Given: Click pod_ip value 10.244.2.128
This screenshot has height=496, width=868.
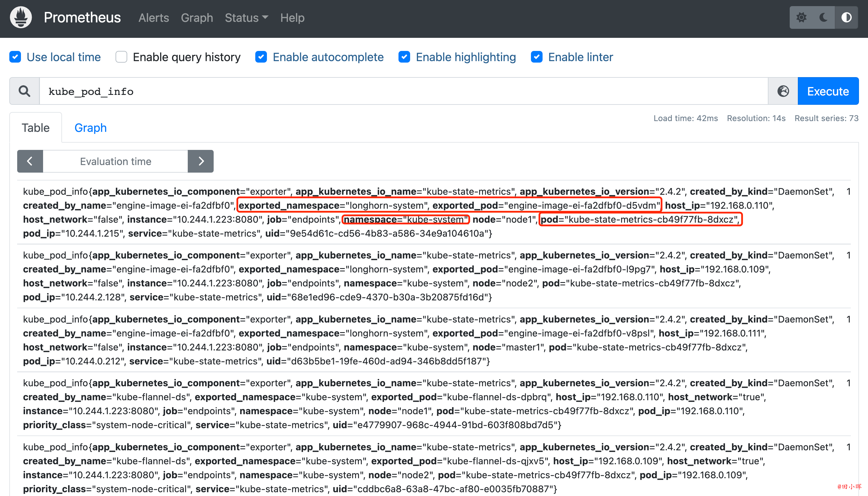Looking at the screenshot, I should pyautogui.click(x=93, y=297).
